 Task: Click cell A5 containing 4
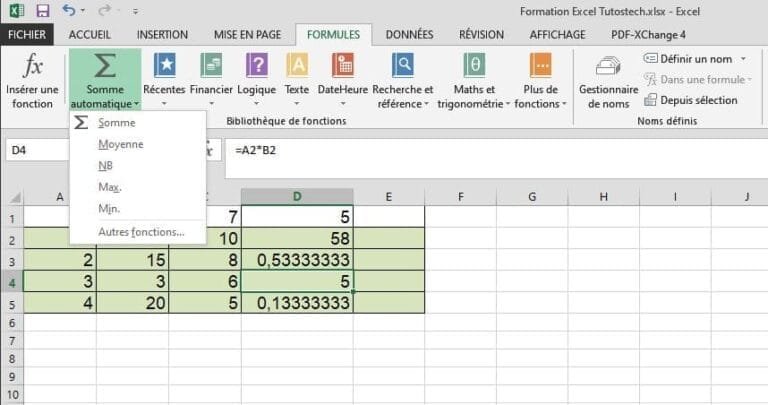[60, 303]
